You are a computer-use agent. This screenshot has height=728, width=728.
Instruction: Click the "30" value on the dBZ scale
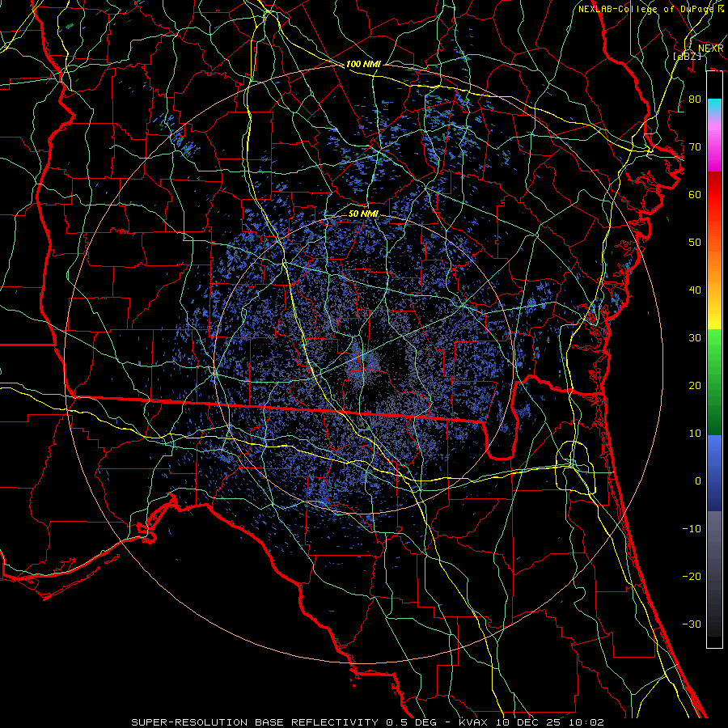695,338
